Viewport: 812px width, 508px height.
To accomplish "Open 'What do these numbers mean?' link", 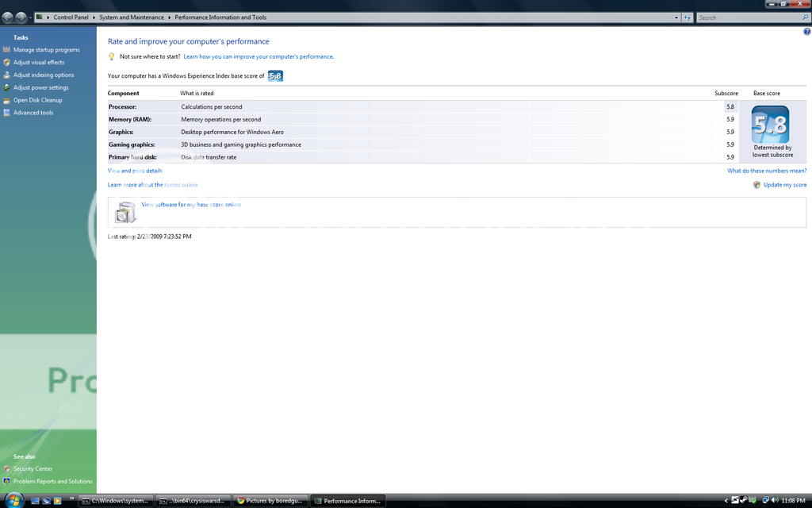I will point(767,171).
